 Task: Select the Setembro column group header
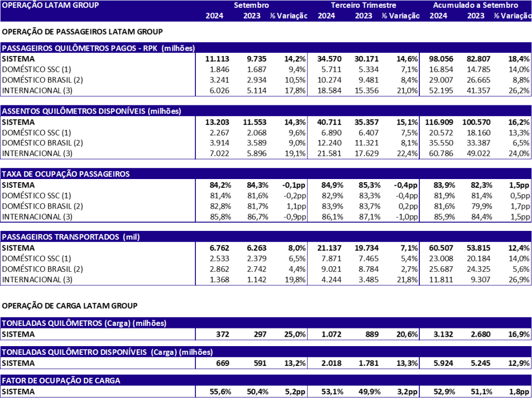251,5
